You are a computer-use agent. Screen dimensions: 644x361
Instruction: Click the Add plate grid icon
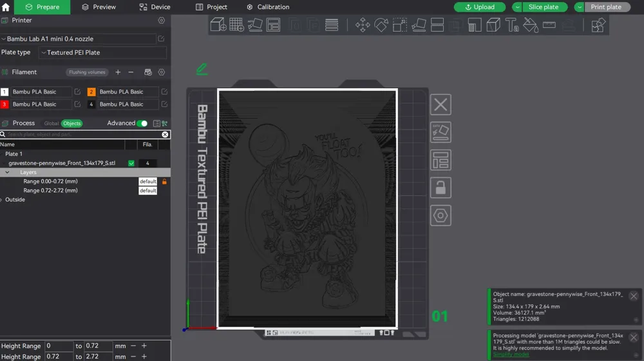click(236, 24)
